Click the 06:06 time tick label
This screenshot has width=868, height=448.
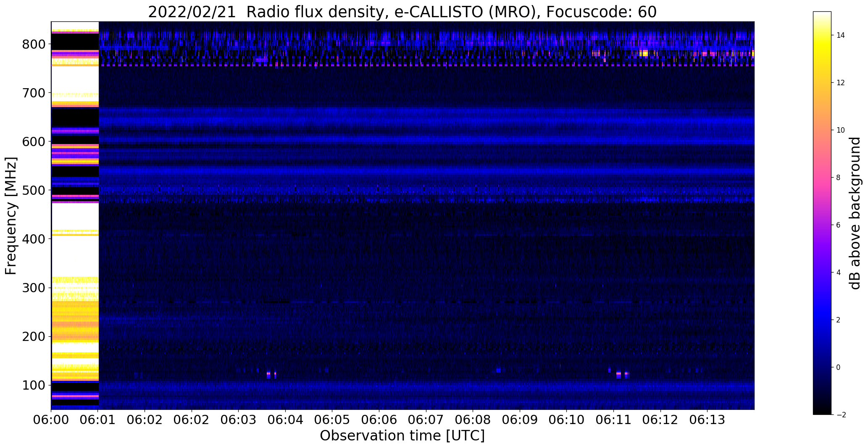pos(379,420)
